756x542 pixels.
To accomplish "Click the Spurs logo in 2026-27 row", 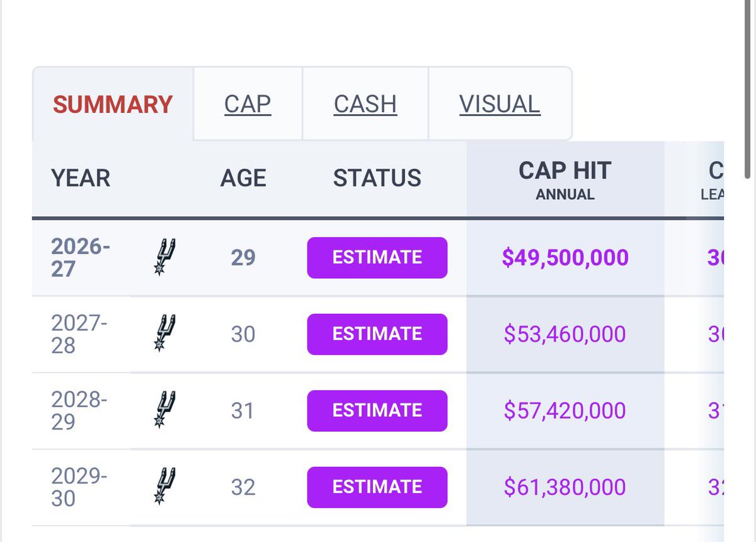I will click(164, 257).
